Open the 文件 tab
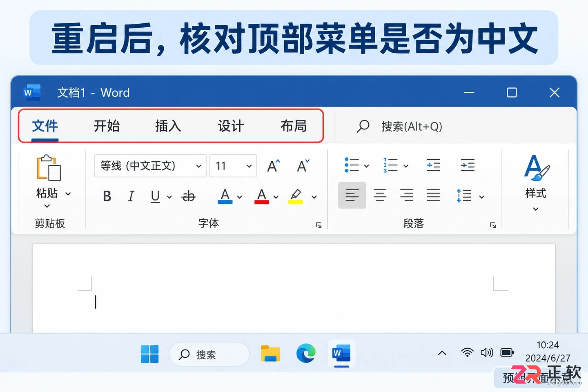This screenshot has width=588, height=392. (x=45, y=126)
